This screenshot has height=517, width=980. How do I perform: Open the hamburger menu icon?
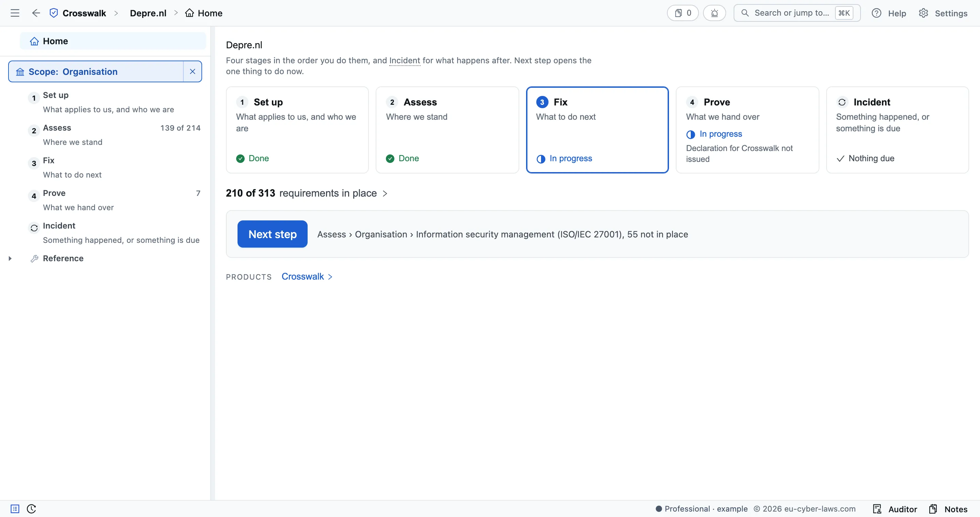15,13
